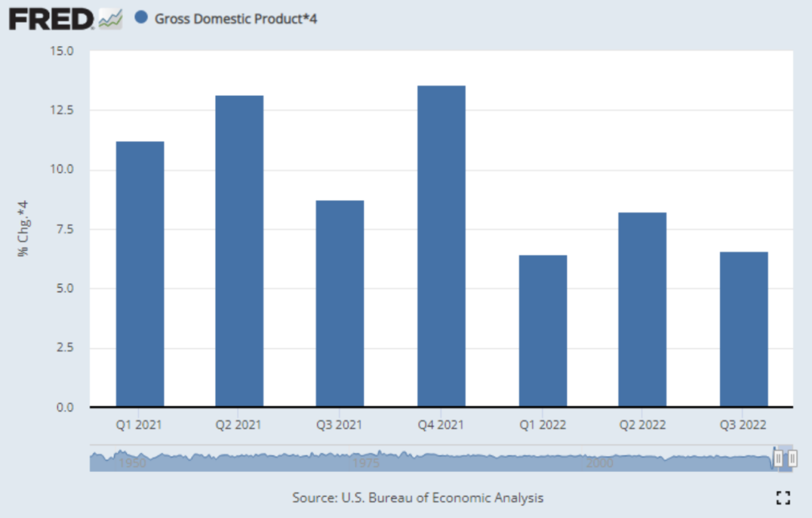Select the Q2 2021 bar

[239, 251]
